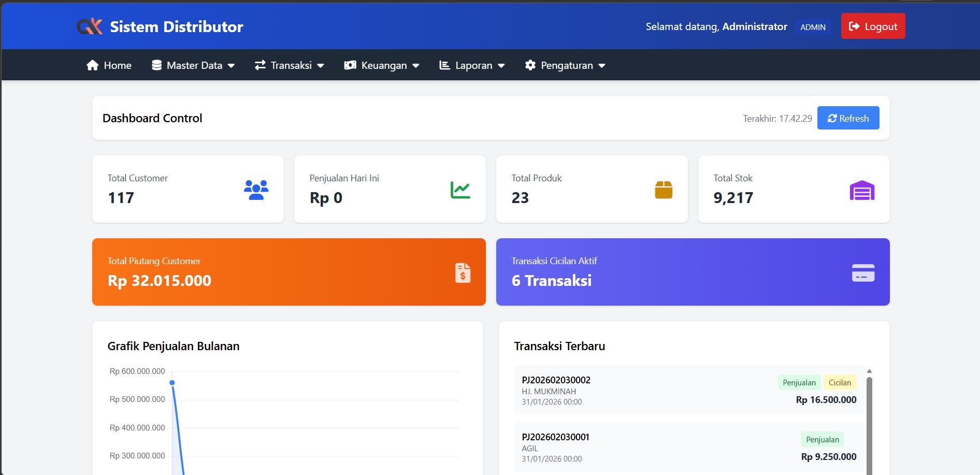Click the Total Produk box icon
The height and width of the screenshot is (475, 980).
pos(663,190)
